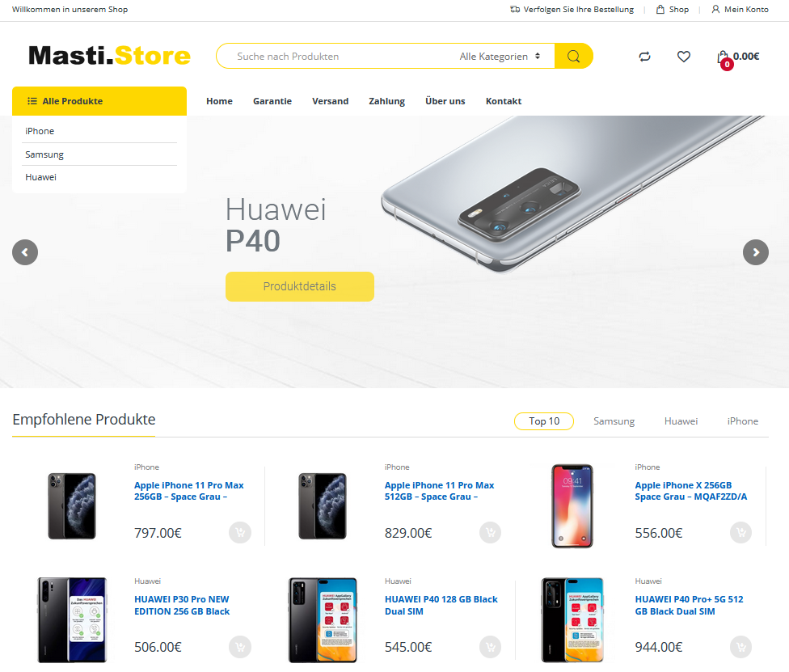Click the Produktdetails button
789x672 pixels.
pos(300,286)
